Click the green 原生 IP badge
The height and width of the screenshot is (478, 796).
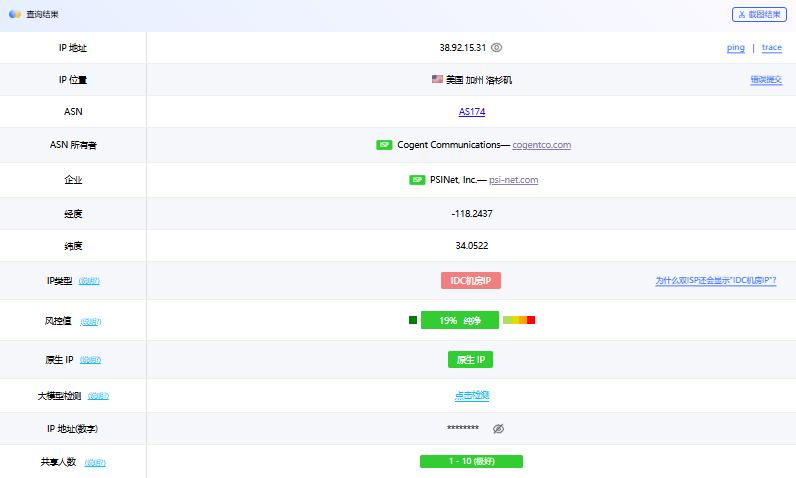pos(470,359)
